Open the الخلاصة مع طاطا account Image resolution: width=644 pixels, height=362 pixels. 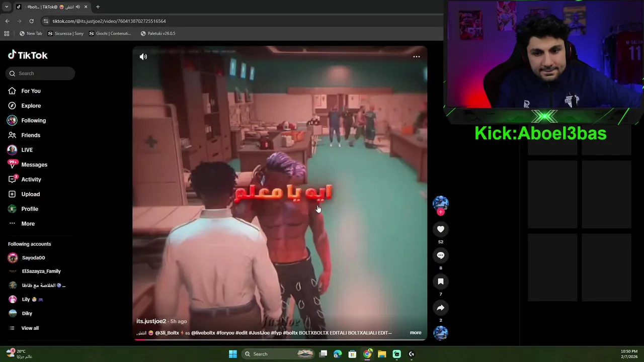click(x=43, y=285)
